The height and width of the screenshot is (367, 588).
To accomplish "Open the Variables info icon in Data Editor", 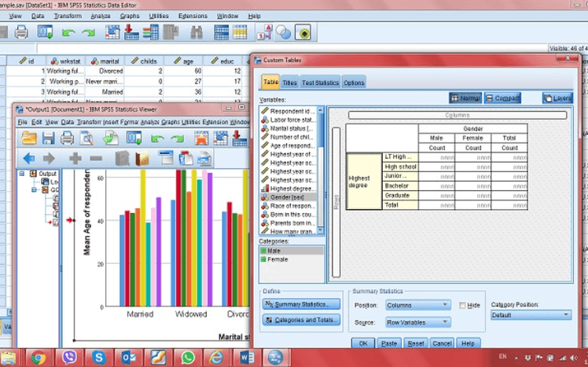I will (151, 32).
